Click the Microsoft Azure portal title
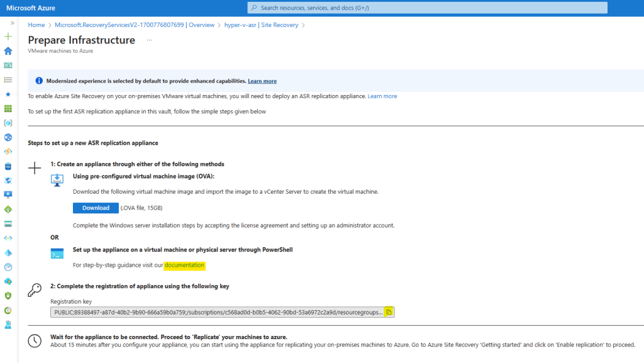This screenshot has width=644, height=363. [31, 8]
